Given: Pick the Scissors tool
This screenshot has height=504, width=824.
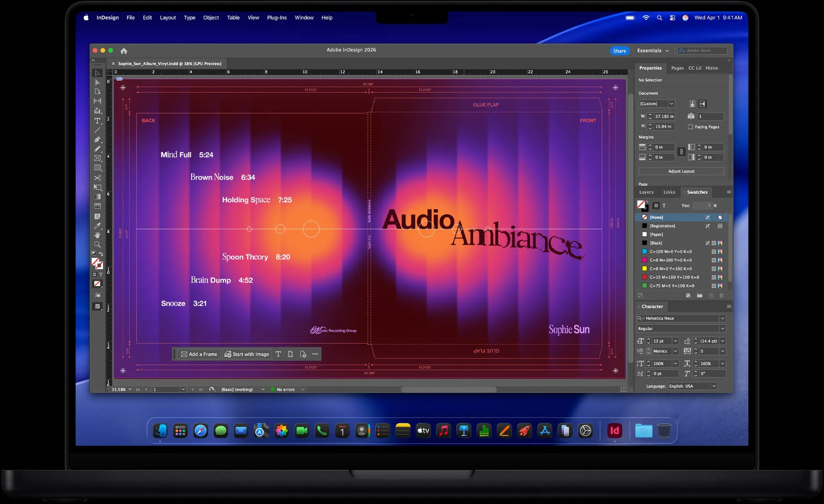Looking at the screenshot, I should point(98,178).
